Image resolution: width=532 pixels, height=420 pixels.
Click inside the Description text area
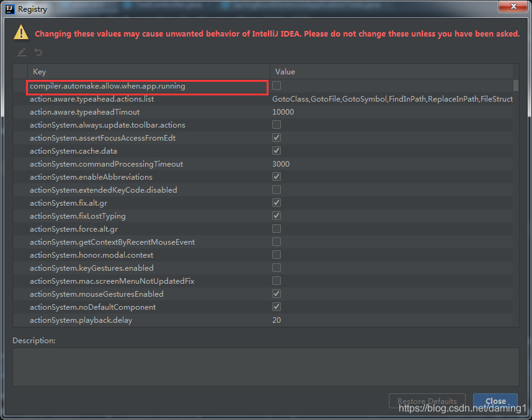265,367
